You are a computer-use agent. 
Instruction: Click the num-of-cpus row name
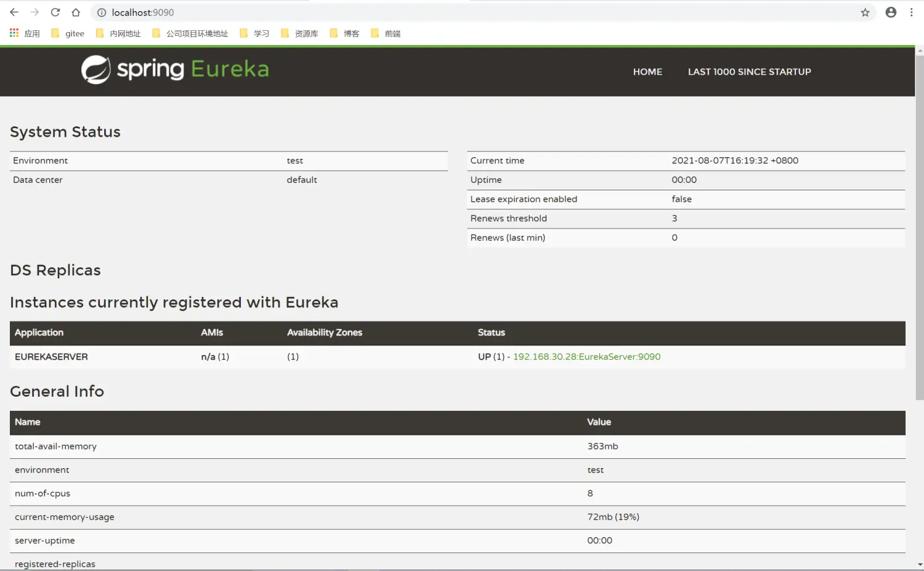tap(43, 493)
